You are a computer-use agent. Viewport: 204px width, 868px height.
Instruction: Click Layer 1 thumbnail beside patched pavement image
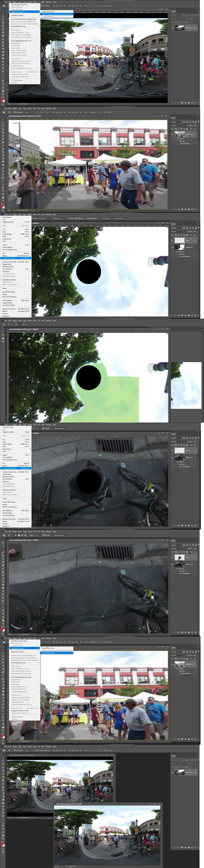click(x=179, y=557)
